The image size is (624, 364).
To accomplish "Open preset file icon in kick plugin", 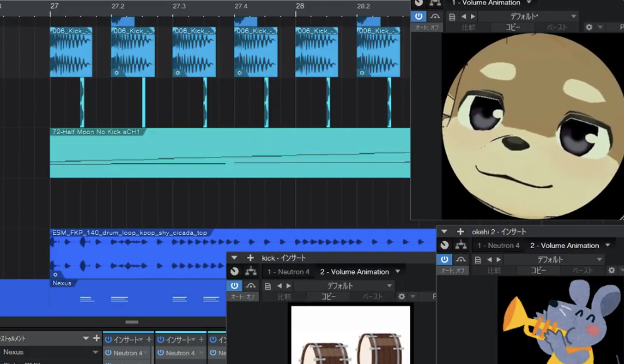I will pyautogui.click(x=268, y=286).
